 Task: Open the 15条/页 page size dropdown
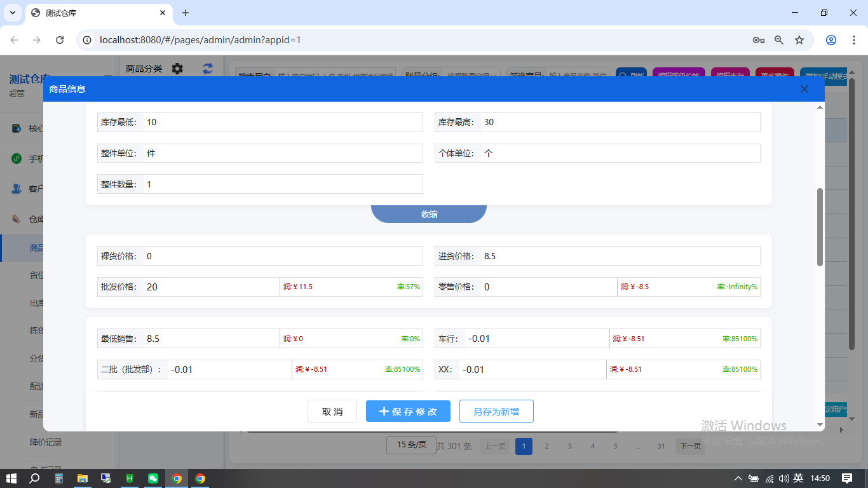411,445
